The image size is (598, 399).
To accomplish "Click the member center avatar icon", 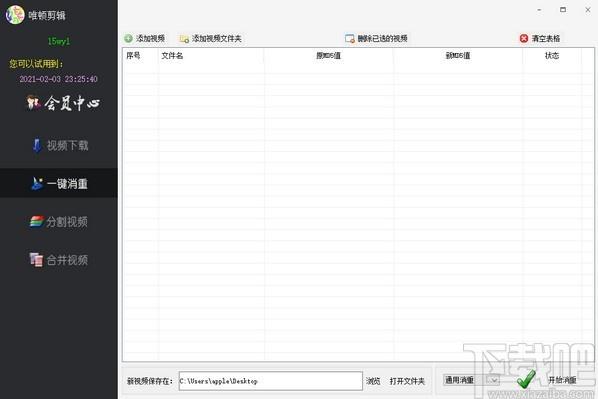I will click(33, 103).
